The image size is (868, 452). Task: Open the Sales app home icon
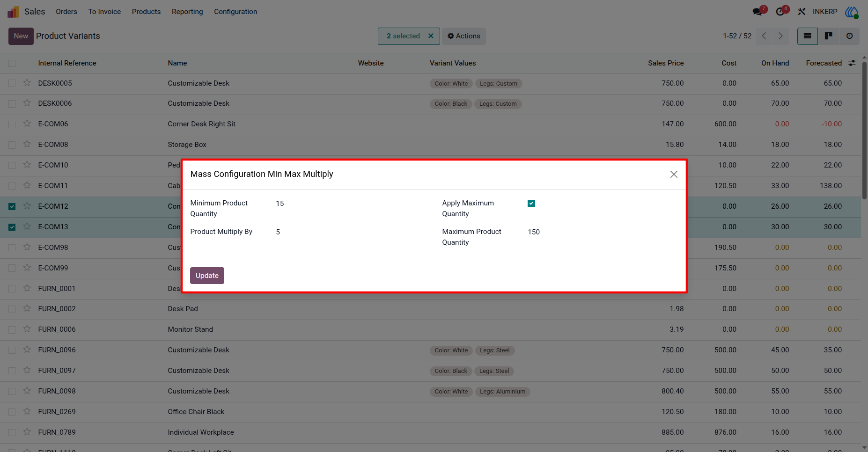(13, 12)
